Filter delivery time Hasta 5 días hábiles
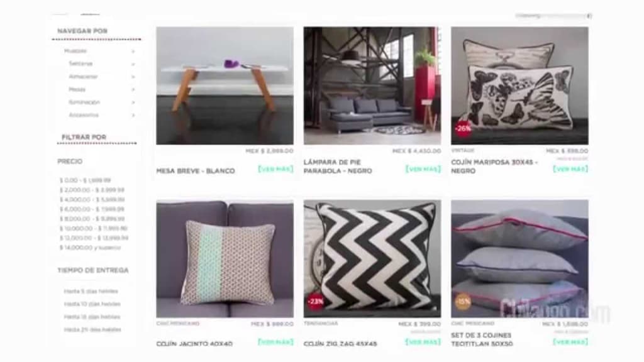Image resolution: width=644 pixels, height=362 pixels. 91,291
